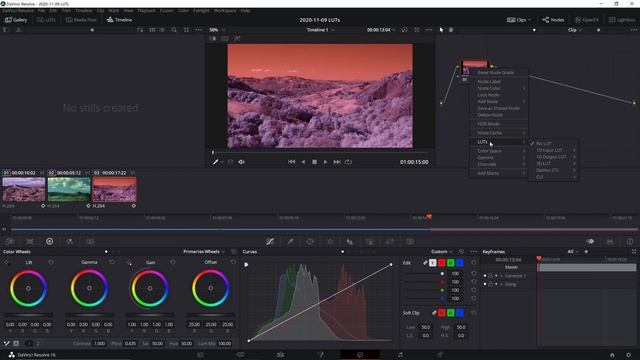640x360 pixels.
Task: Open Project Settings gear icon
Action: pyautogui.click(x=629, y=355)
